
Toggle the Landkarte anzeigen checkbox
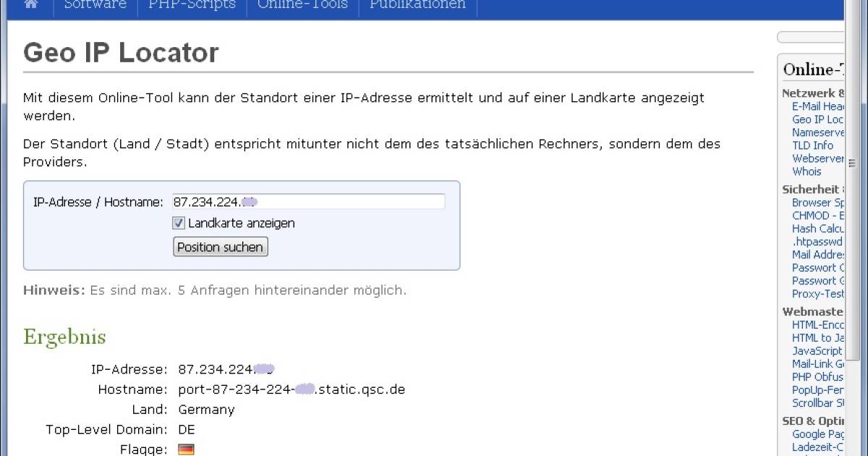point(179,223)
